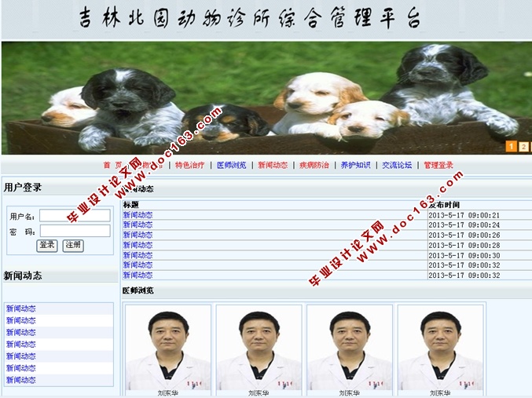Visit the 交流论坛 forum menu item
Screen dimensions: 532x398
point(397,165)
